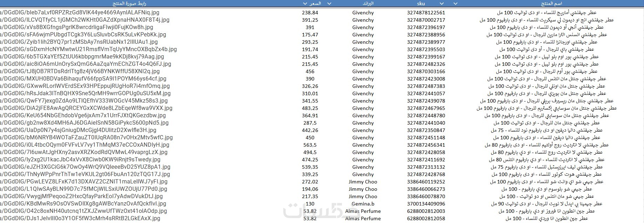Select image link ending V45Mkz58s3.jpg
This screenshot has height=223, width=644.
[x=84, y=101]
